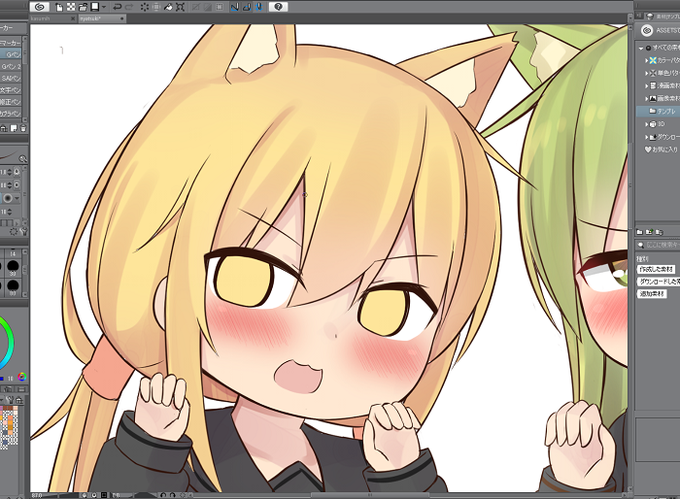Select the かぶらペン sub tool
This screenshot has height=499, width=680.
click(x=11, y=113)
